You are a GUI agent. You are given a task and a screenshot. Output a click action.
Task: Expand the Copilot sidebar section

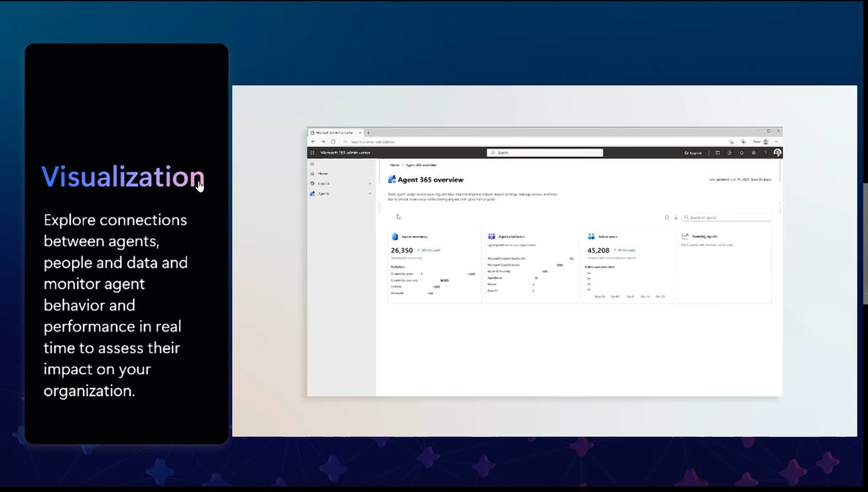point(369,183)
